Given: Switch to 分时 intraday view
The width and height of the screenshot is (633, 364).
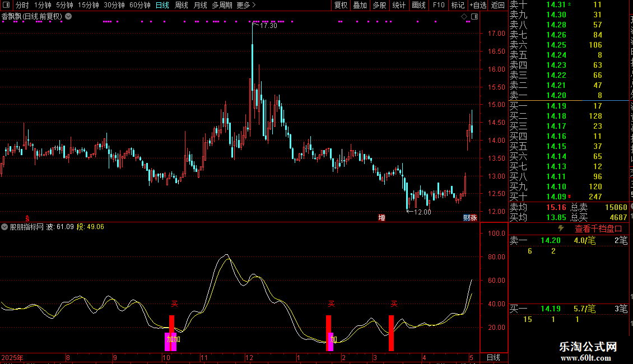Looking at the screenshot, I should coord(22,5).
